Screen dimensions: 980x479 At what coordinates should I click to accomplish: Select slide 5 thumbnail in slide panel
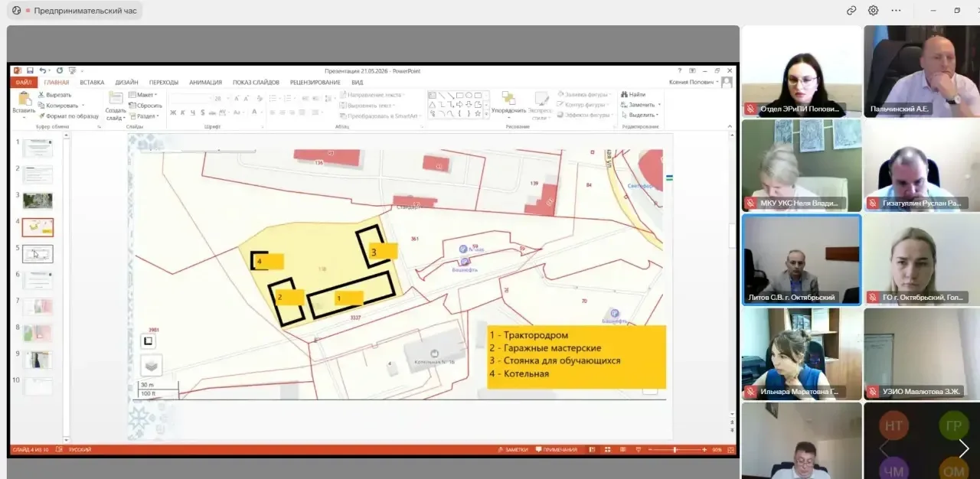(38, 254)
